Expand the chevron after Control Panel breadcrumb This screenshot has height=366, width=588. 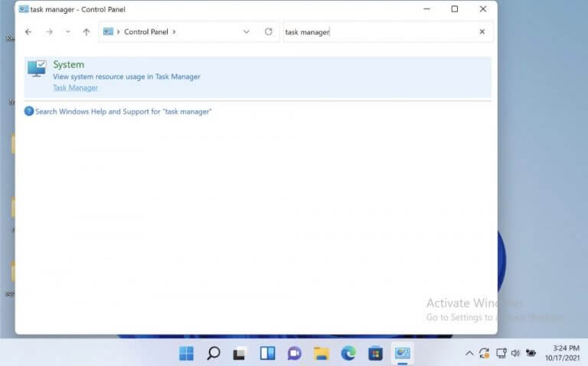pos(174,32)
